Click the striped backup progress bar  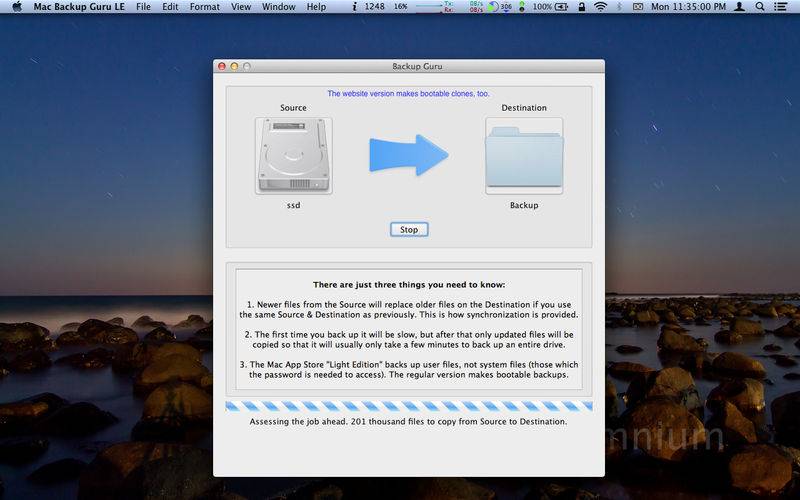point(409,406)
